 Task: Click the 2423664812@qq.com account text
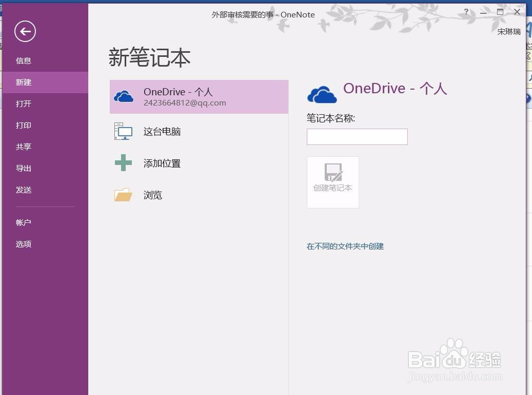[185, 103]
